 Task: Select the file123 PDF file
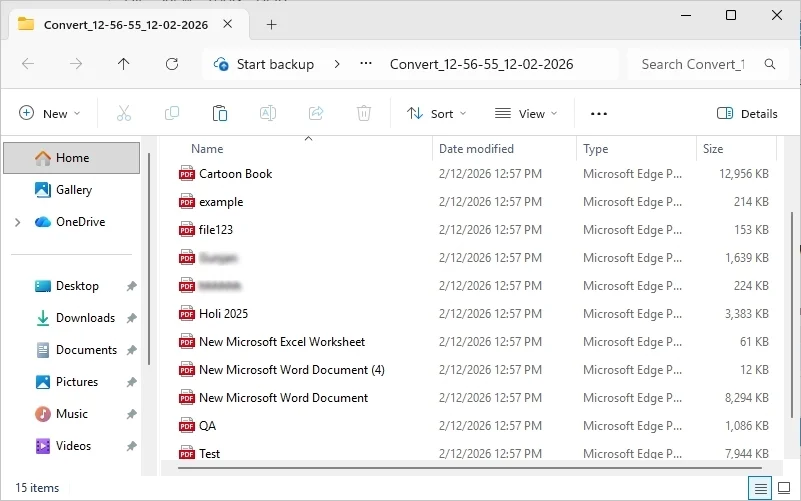(x=216, y=230)
